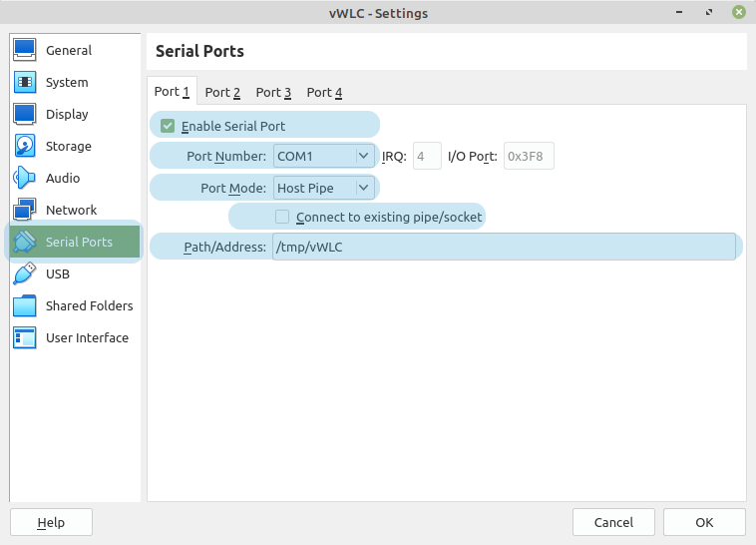Switch to the Port 4 tab

pos(324,92)
